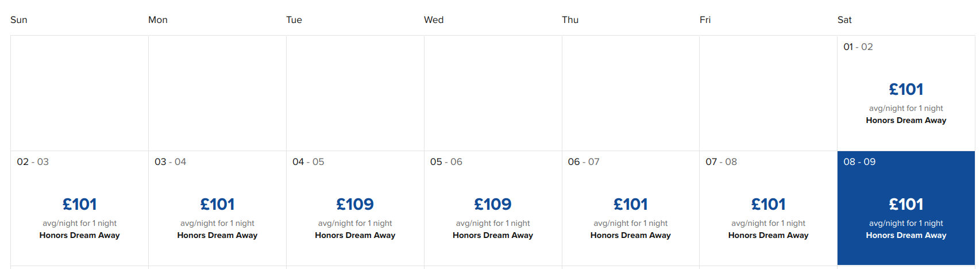Viewport: 980px width, 269px height.
Task: Click the £101 price in 01 - 02 cell
Action: click(906, 90)
